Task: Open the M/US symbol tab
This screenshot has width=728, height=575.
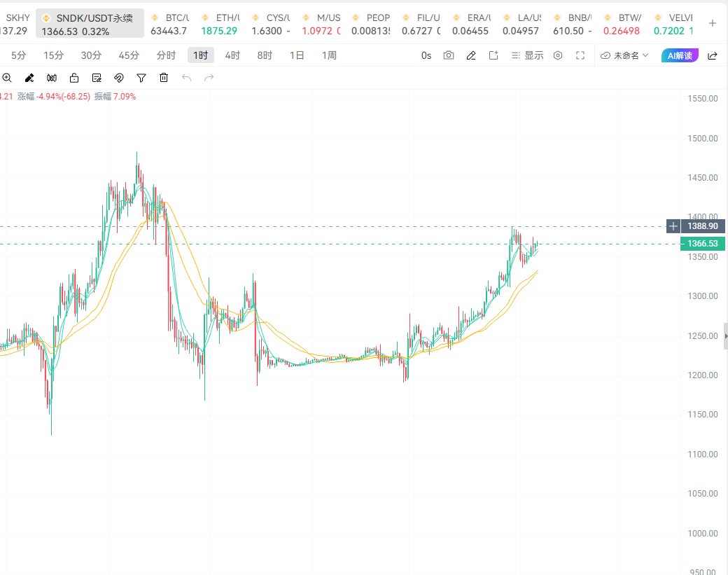Action: (321, 24)
